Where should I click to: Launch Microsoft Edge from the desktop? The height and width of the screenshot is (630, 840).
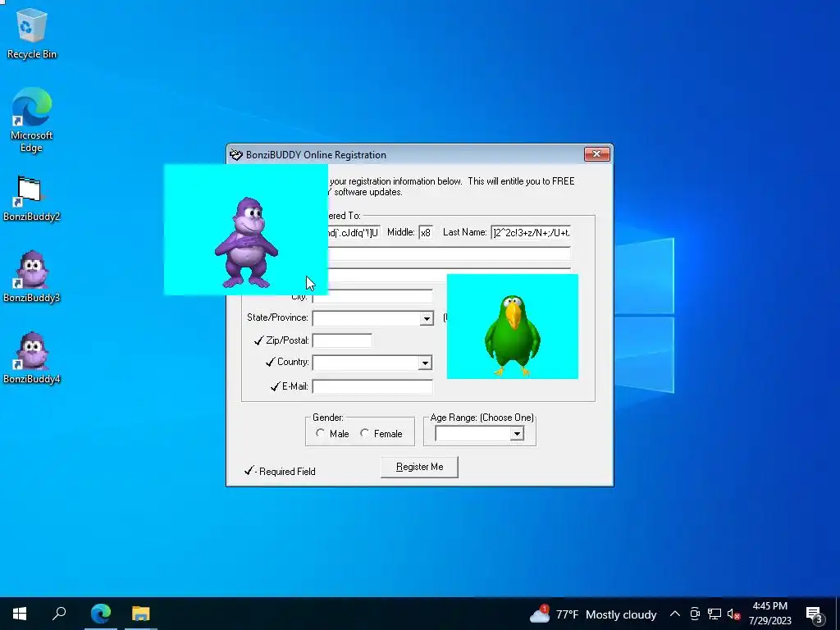(x=32, y=120)
